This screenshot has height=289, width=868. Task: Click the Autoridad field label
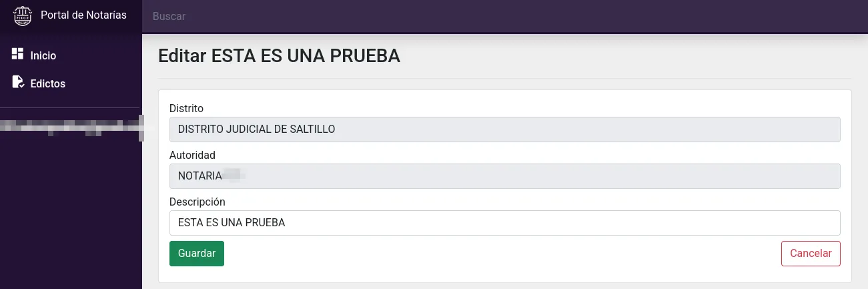192,155
